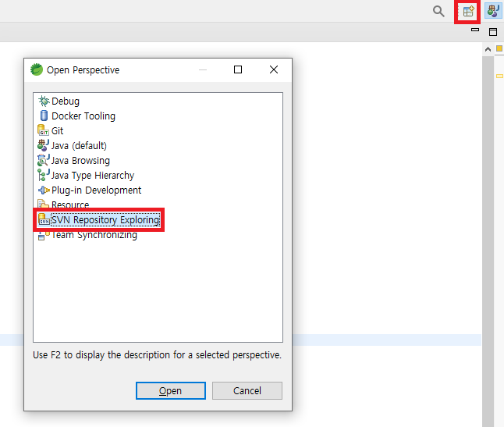Image resolution: width=504 pixels, height=427 pixels.
Task: Click the Resource perspective icon
Action: coord(43,204)
